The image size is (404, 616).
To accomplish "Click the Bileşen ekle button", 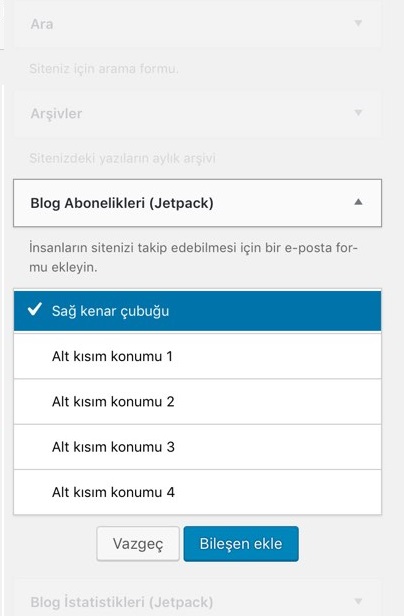I will click(241, 544).
